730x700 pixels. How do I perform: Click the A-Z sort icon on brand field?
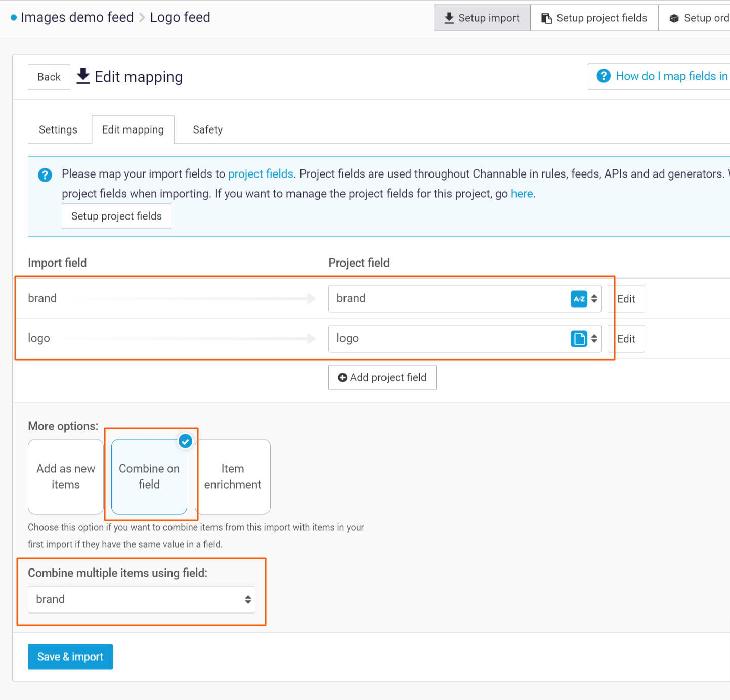click(579, 299)
